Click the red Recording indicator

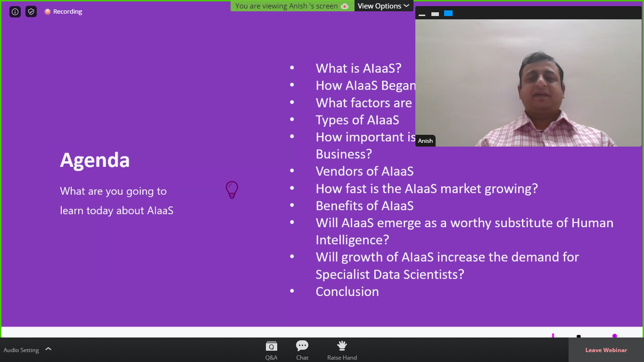(63, 12)
